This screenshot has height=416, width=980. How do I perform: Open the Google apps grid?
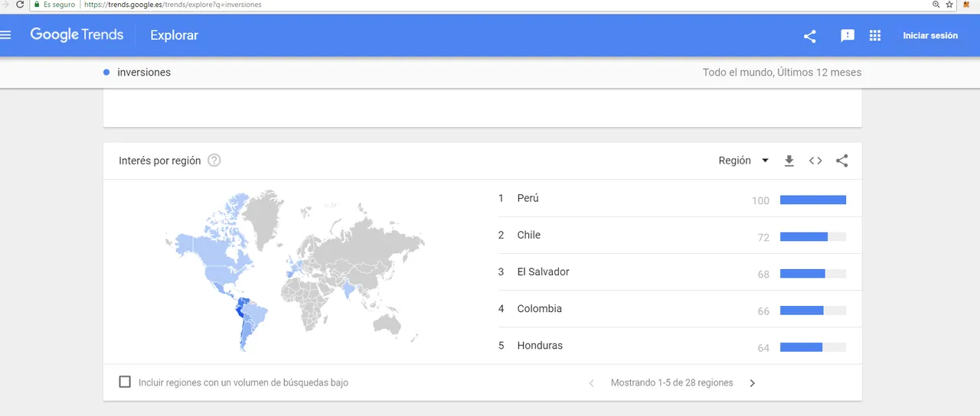[x=875, y=36]
